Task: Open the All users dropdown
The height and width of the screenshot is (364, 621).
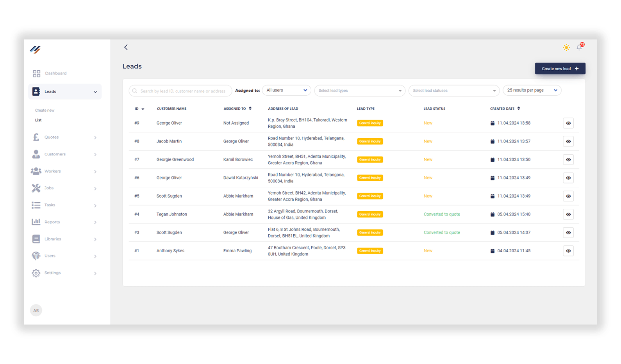Action: point(286,91)
